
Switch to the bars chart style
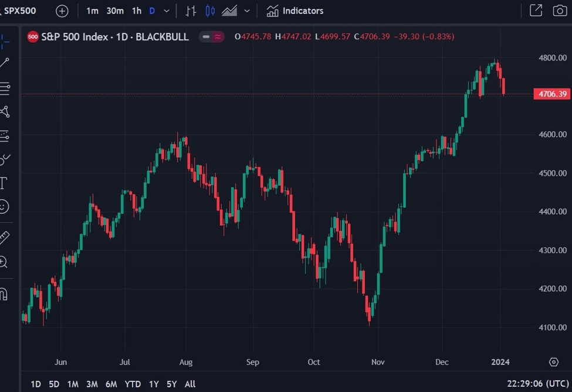tap(191, 11)
